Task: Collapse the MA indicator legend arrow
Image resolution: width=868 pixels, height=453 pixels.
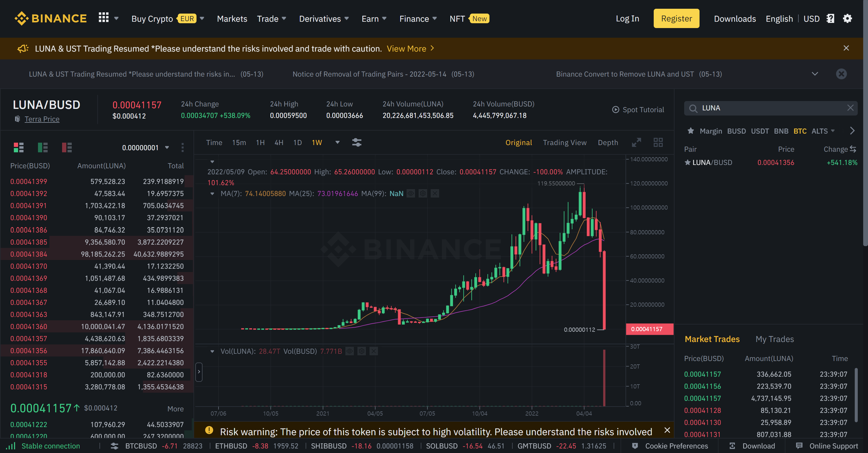Action: pos(212,194)
